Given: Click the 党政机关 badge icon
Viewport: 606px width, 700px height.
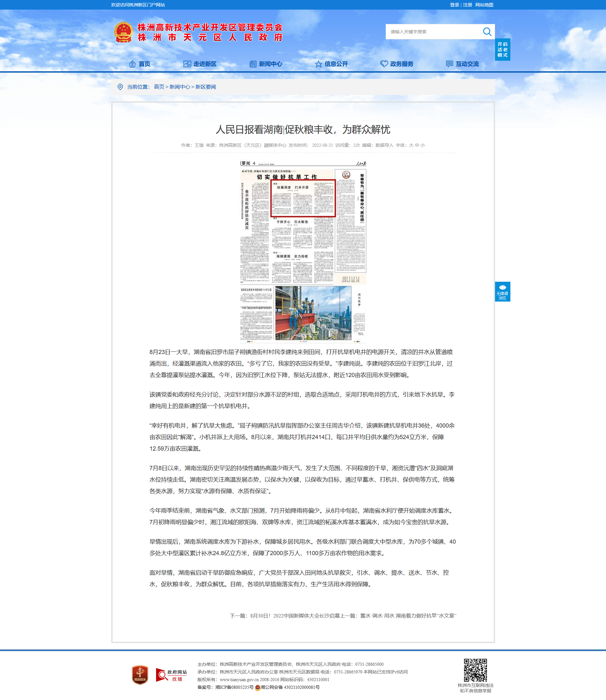Looking at the screenshot, I should pos(140,675).
